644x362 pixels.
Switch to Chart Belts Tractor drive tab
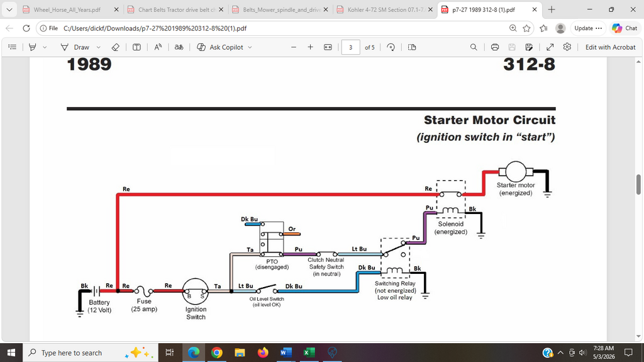point(177,9)
